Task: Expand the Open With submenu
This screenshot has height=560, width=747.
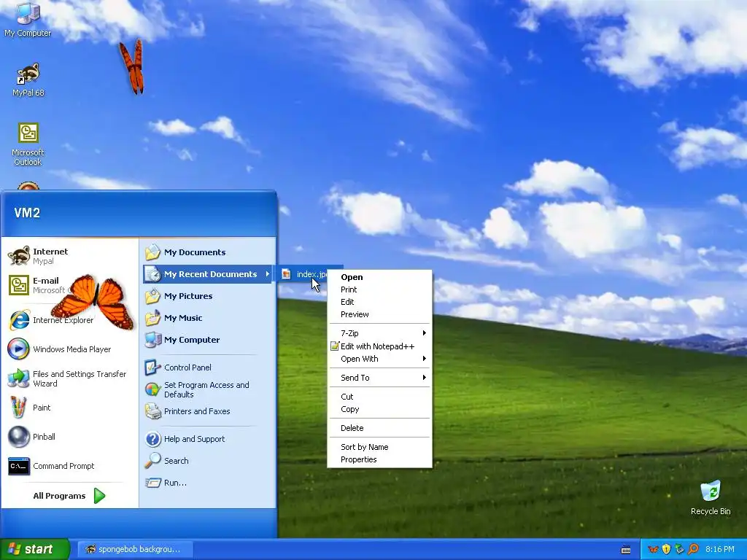Action: coord(379,359)
